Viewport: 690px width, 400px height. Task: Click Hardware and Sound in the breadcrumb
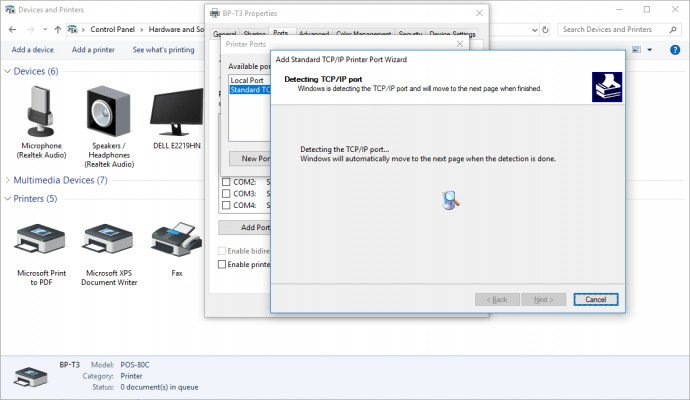tap(176, 29)
